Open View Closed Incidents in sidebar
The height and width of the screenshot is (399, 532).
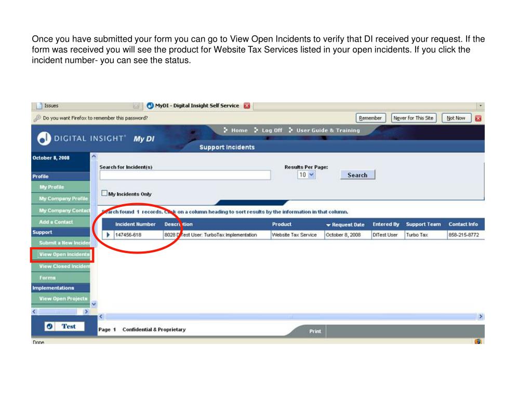64,267
